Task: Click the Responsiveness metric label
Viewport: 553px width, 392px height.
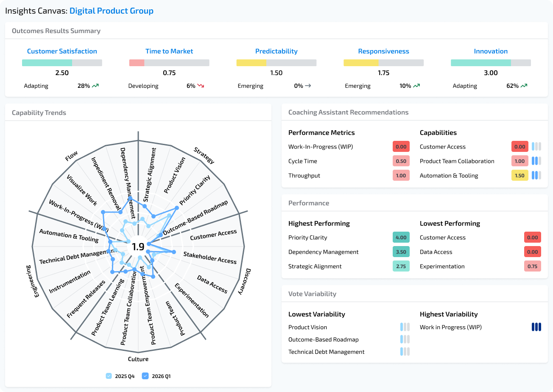Action: point(383,51)
